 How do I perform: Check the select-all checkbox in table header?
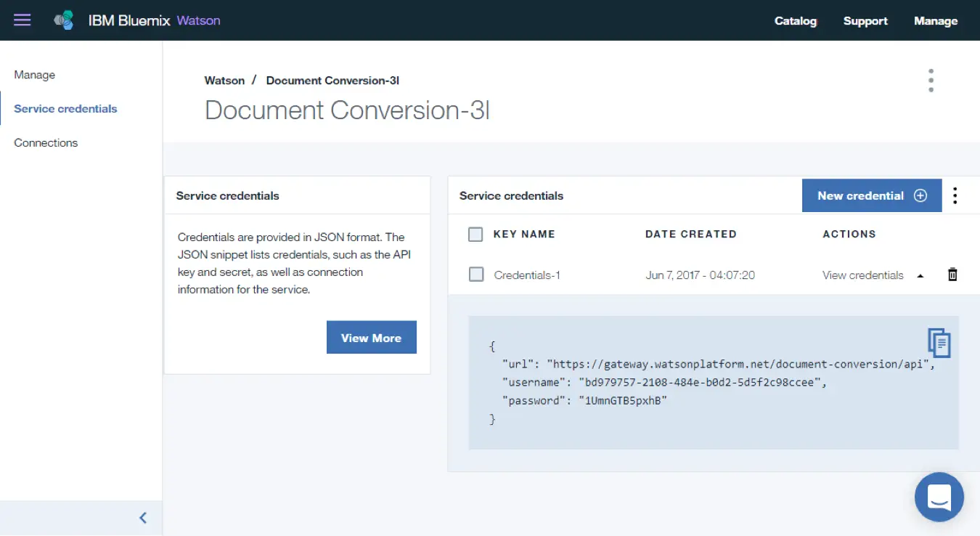[x=475, y=234]
